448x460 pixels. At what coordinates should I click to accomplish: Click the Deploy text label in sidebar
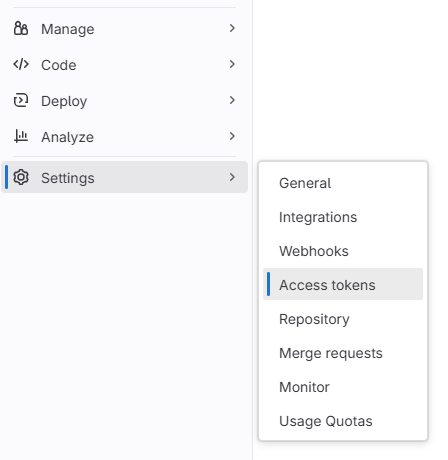coord(64,101)
